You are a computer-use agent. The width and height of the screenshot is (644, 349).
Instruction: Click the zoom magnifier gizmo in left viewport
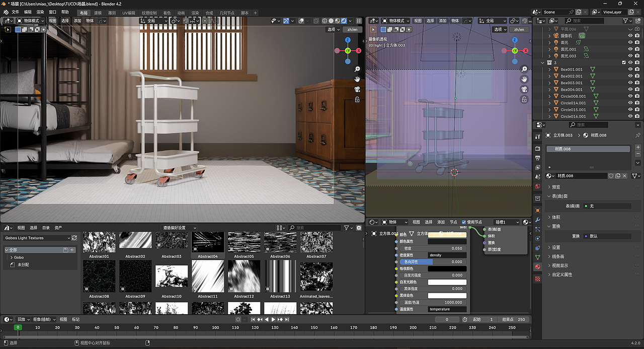click(357, 69)
